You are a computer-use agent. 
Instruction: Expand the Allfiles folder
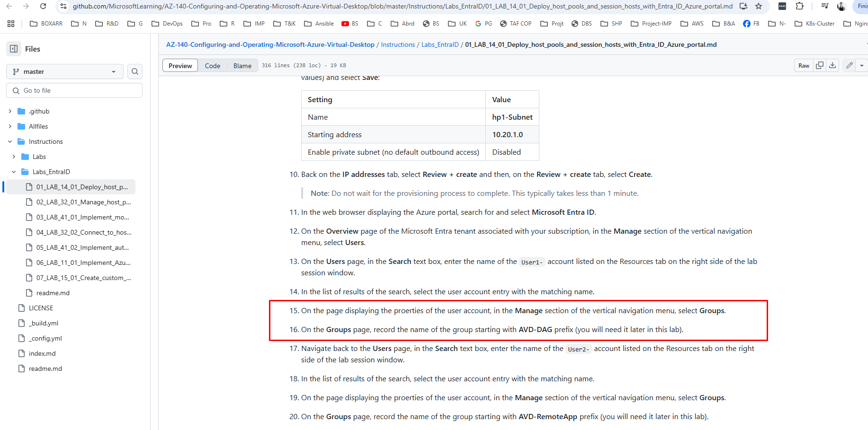(10, 126)
